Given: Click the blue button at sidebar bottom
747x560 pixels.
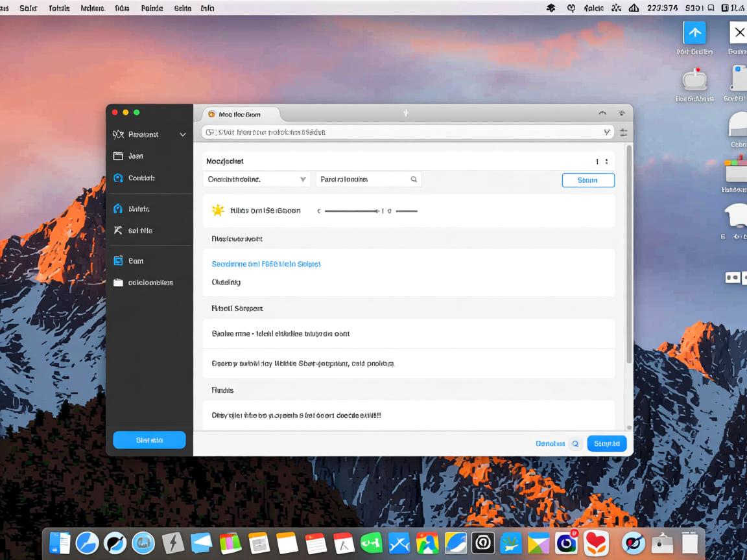Looking at the screenshot, I should pyautogui.click(x=149, y=440).
